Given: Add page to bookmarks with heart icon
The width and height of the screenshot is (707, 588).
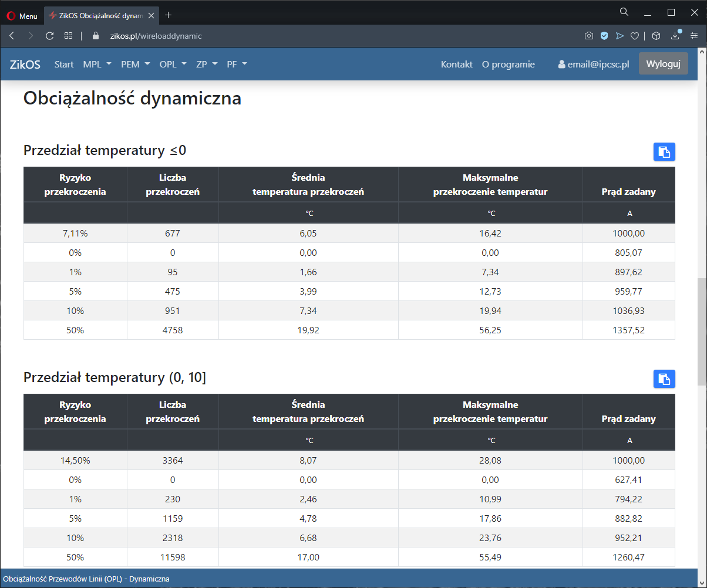Looking at the screenshot, I should 634,36.
